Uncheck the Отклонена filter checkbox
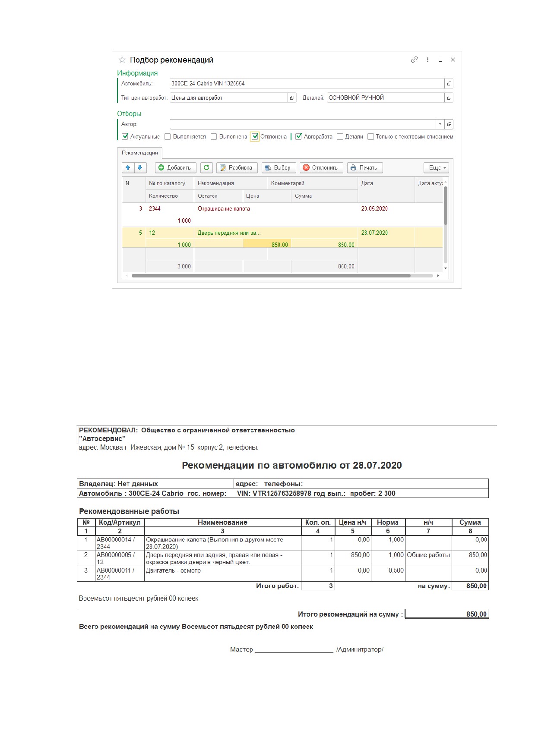The height and width of the screenshot is (756, 535). [x=255, y=136]
